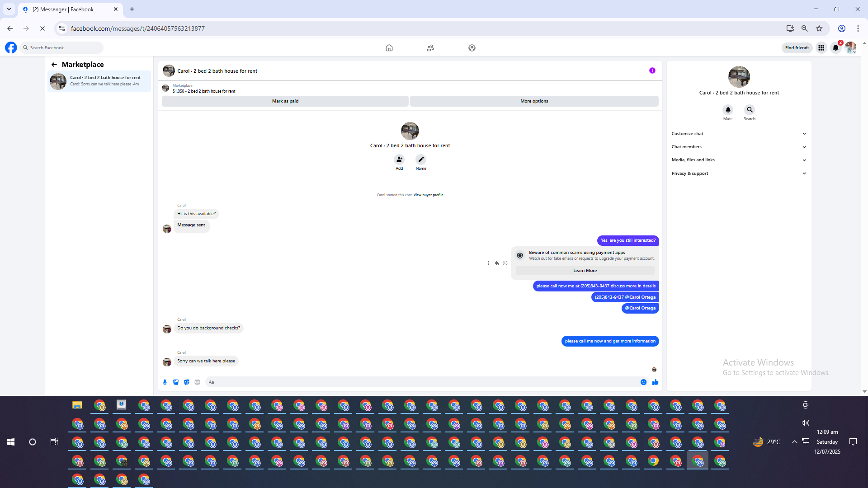Image resolution: width=868 pixels, height=488 pixels.
Task: Click Learn More on scam warning
Action: coord(585,271)
